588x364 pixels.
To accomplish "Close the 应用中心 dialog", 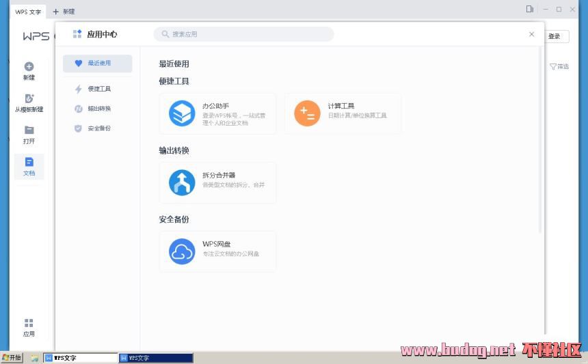I will click(532, 34).
